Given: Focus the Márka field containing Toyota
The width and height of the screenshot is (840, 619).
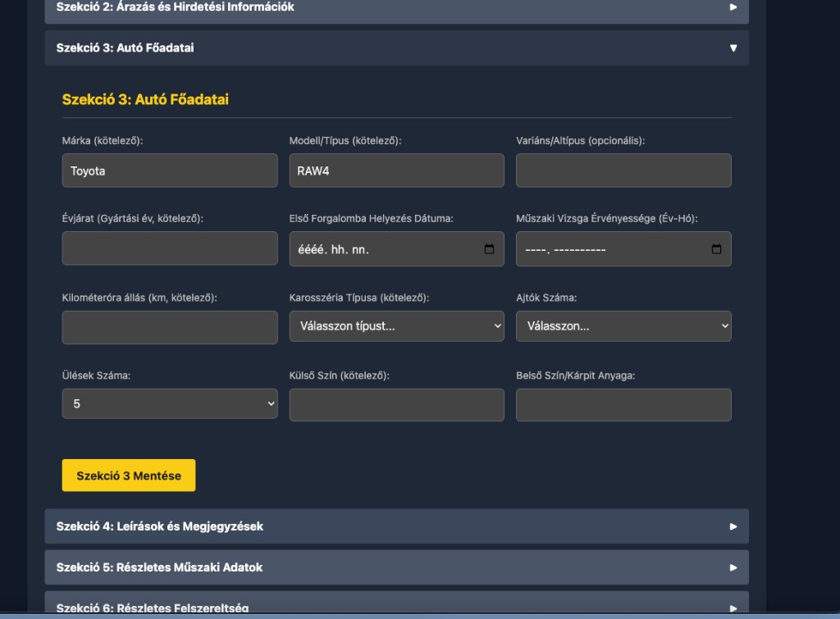Looking at the screenshot, I should point(170,171).
